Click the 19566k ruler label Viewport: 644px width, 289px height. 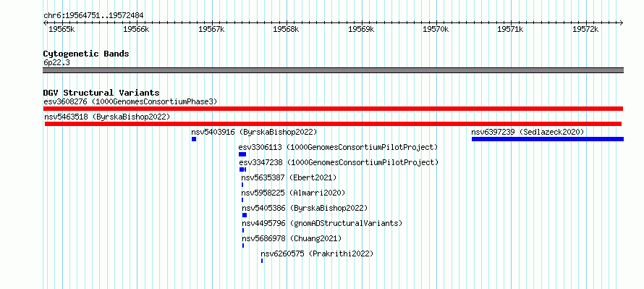[136, 29]
